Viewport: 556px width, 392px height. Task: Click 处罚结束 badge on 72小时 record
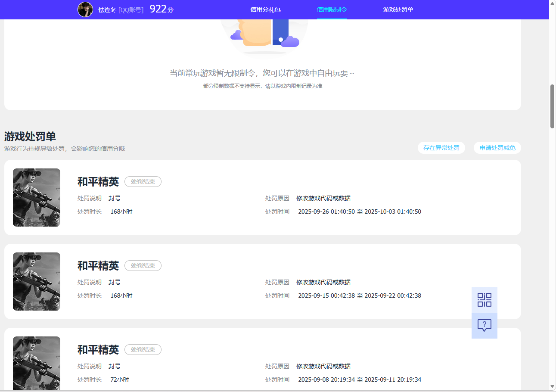[143, 350]
